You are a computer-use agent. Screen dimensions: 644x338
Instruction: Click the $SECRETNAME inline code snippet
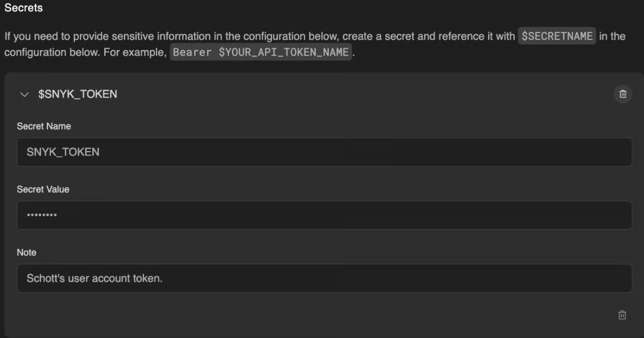pos(557,36)
